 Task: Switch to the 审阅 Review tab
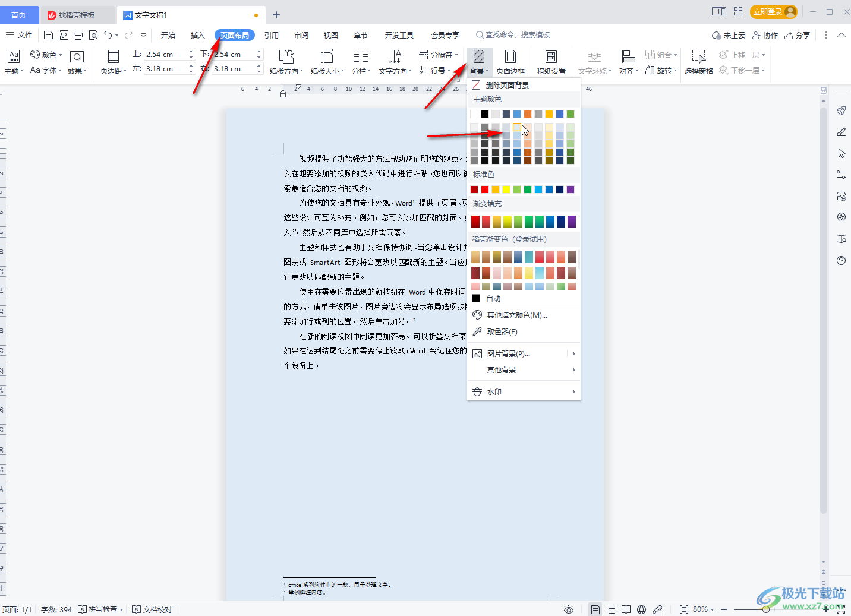(x=301, y=35)
